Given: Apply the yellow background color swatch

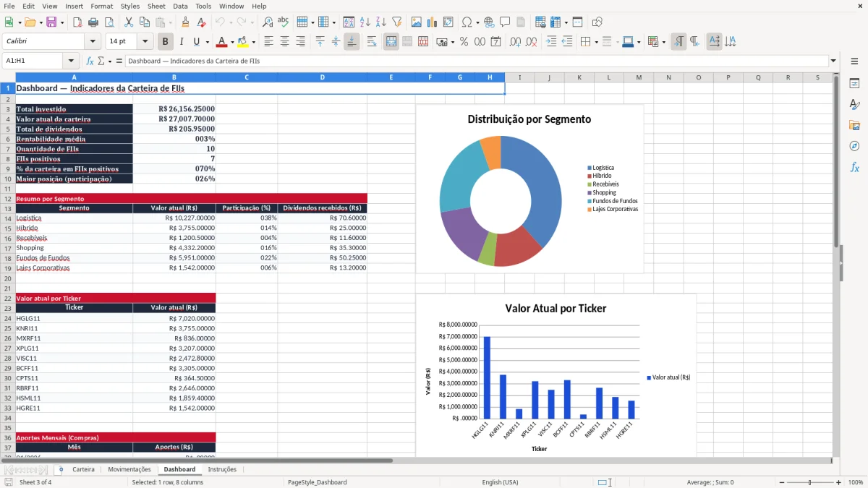Looking at the screenshot, I should coord(243,42).
